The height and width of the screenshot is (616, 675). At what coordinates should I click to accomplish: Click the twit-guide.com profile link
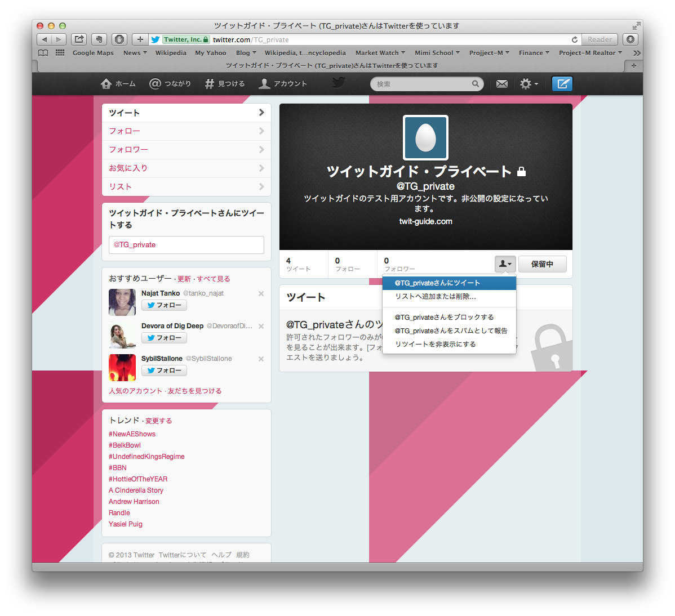426,221
